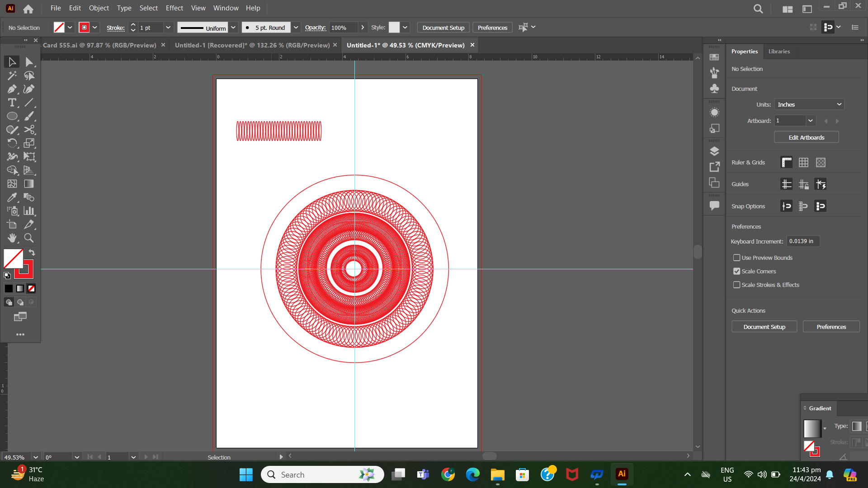Viewport: 868px width, 488px height.
Task: Open the File menu
Action: pyautogui.click(x=56, y=8)
